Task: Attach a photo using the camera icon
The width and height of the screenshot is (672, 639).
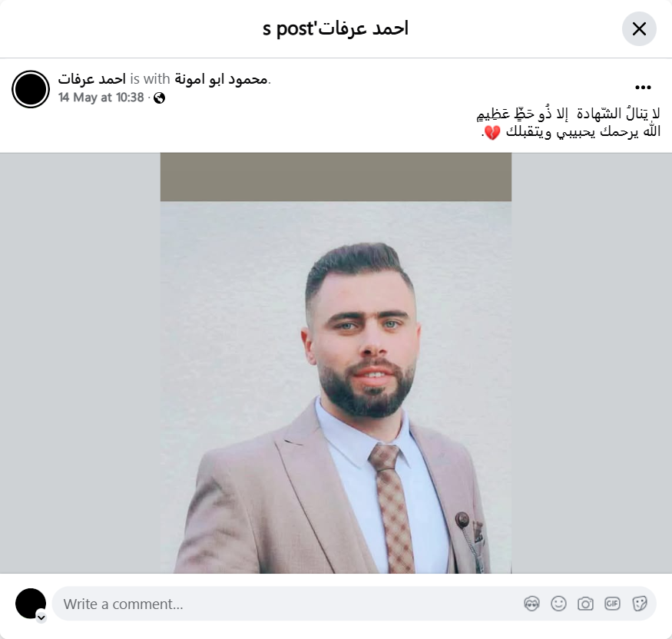Action: pyautogui.click(x=585, y=604)
